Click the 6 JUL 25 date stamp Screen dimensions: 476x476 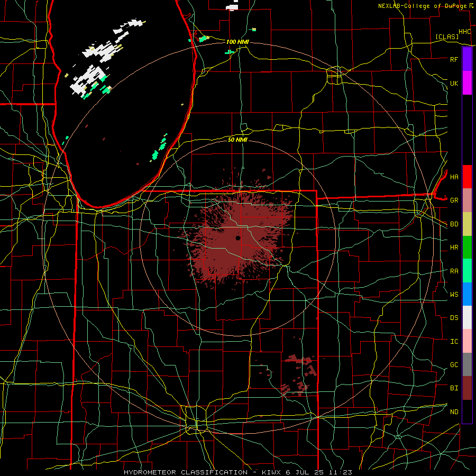point(305,472)
